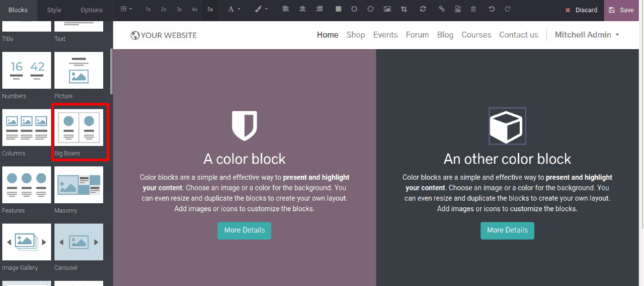Open the Blog menu item
The height and width of the screenshot is (286, 644).
(445, 35)
